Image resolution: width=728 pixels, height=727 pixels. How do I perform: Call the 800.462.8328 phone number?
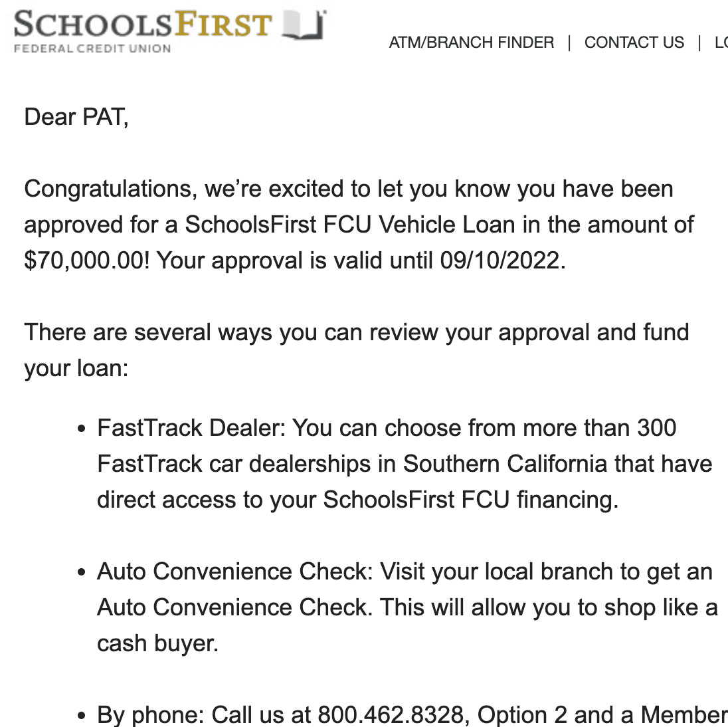tap(390, 715)
